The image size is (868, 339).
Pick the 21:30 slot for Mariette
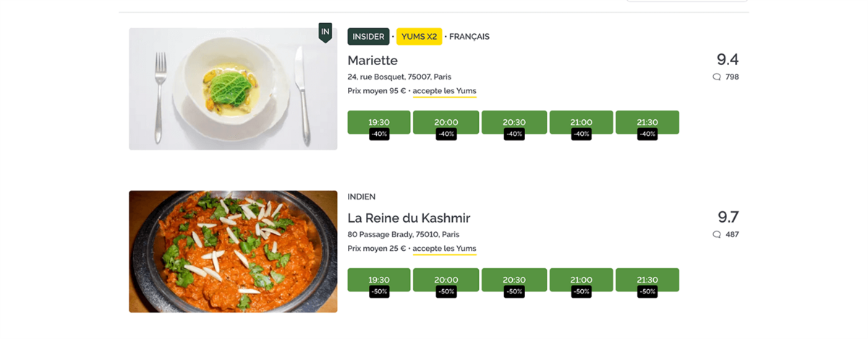click(x=647, y=122)
